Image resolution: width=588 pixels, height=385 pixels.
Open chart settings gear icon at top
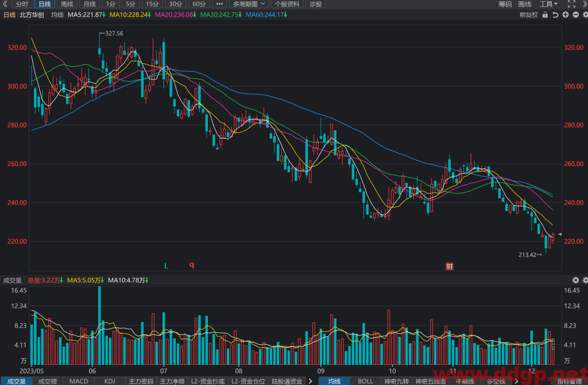pos(585,15)
